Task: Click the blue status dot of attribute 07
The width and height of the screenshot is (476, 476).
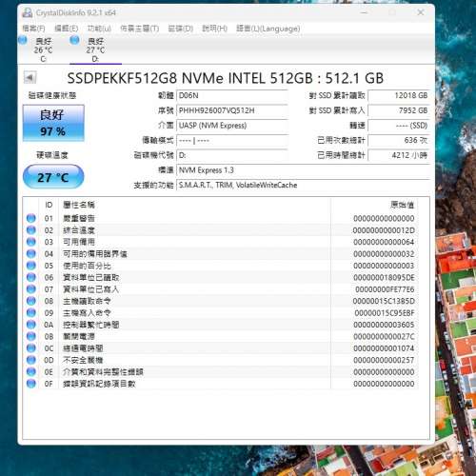Action: (x=31, y=289)
